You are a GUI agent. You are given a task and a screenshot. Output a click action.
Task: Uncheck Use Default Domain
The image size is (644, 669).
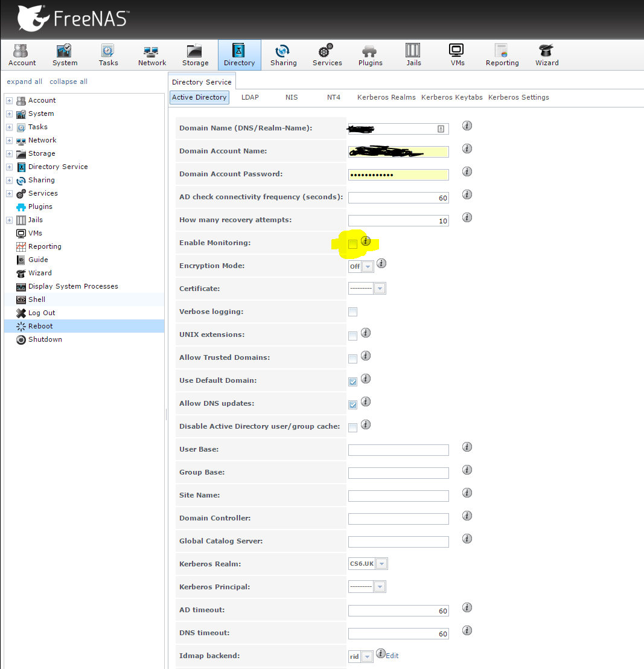[352, 382]
